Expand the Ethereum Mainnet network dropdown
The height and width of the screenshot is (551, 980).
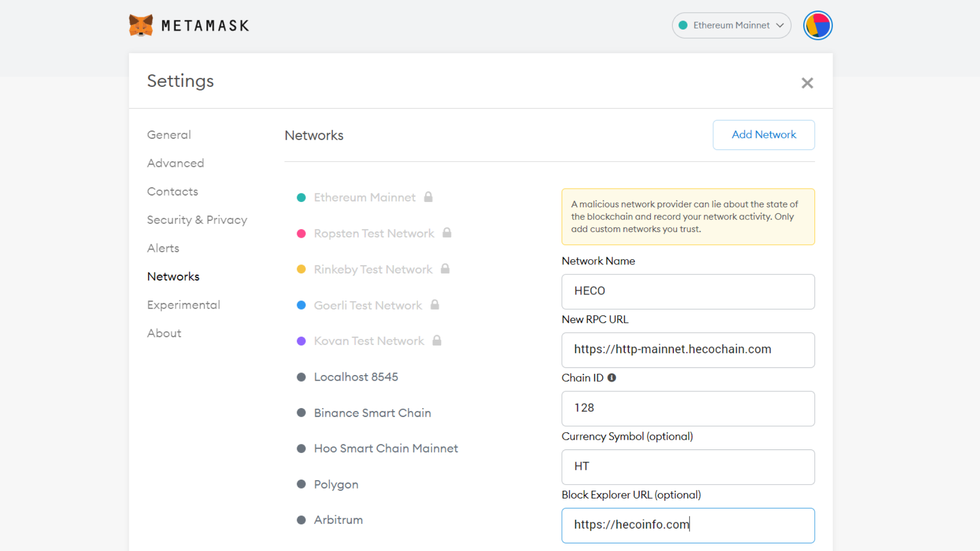click(731, 26)
